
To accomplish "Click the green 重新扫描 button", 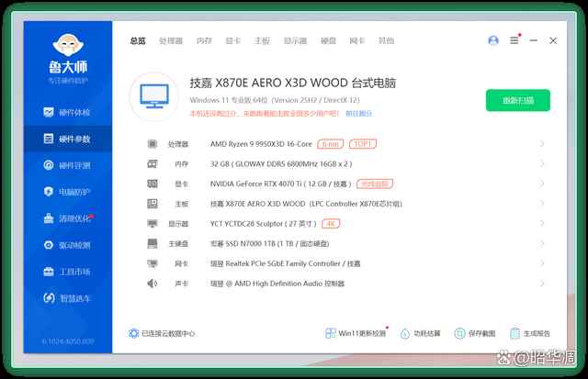I will [518, 100].
